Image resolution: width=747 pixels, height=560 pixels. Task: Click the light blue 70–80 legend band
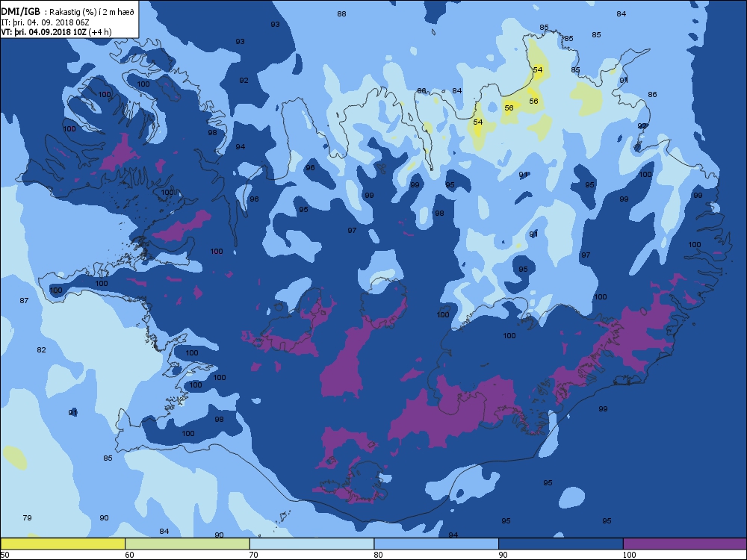click(311, 544)
